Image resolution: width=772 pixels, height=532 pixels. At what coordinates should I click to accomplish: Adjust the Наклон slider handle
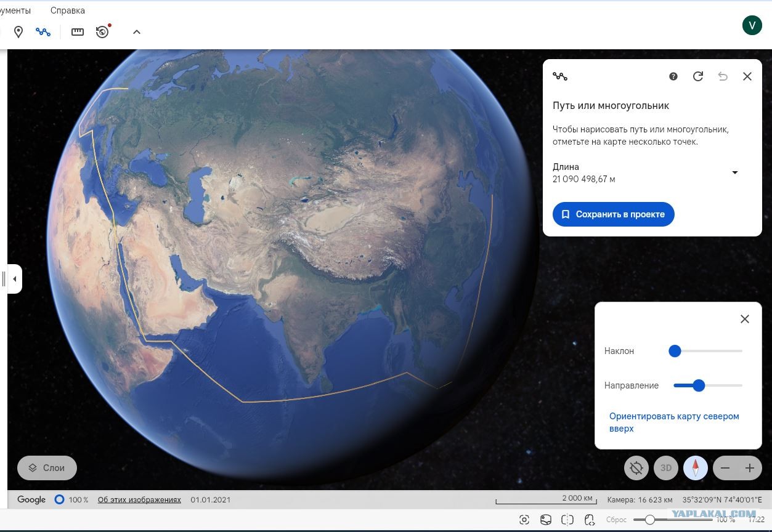click(675, 351)
